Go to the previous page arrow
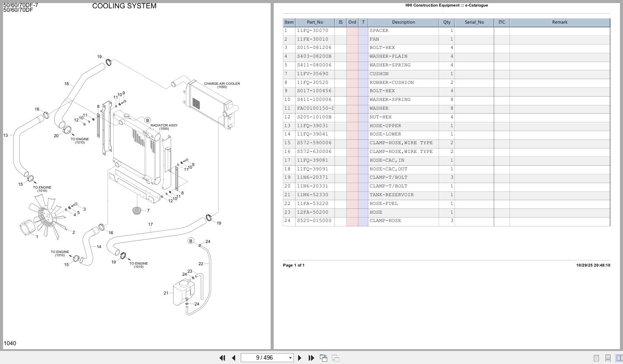 click(x=233, y=358)
